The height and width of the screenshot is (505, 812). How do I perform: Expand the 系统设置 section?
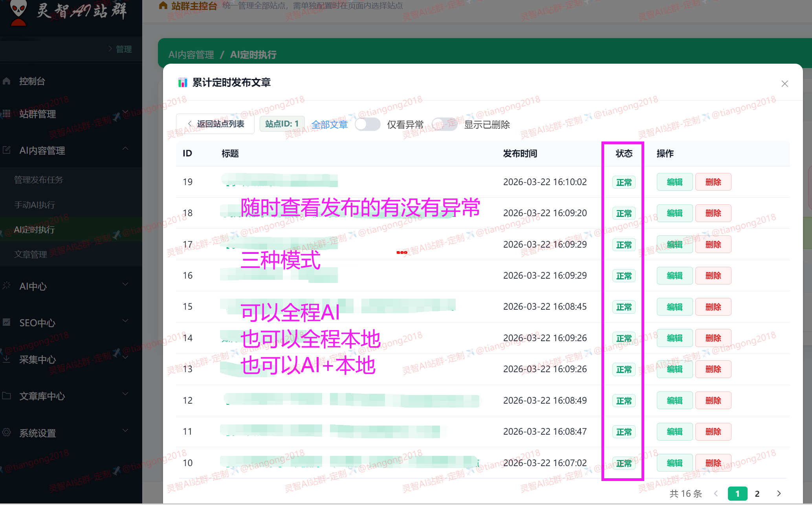[x=125, y=430]
